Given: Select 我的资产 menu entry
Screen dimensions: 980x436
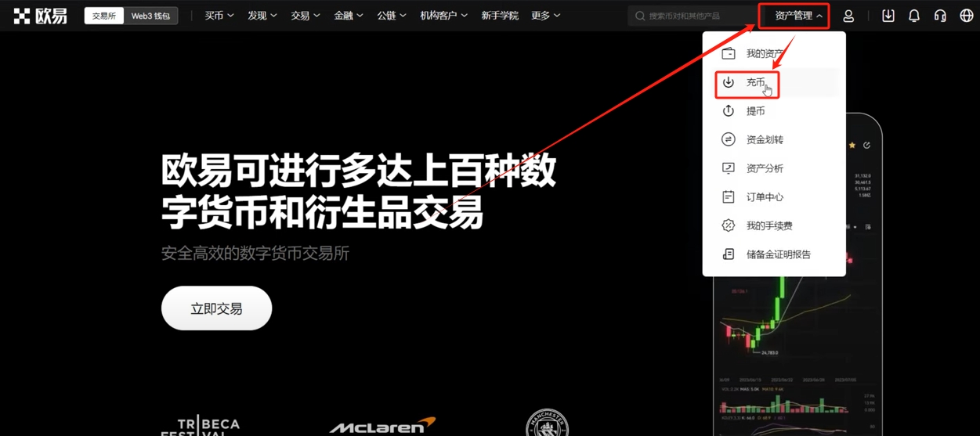Looking at the screenshot, I should [773, 53].
